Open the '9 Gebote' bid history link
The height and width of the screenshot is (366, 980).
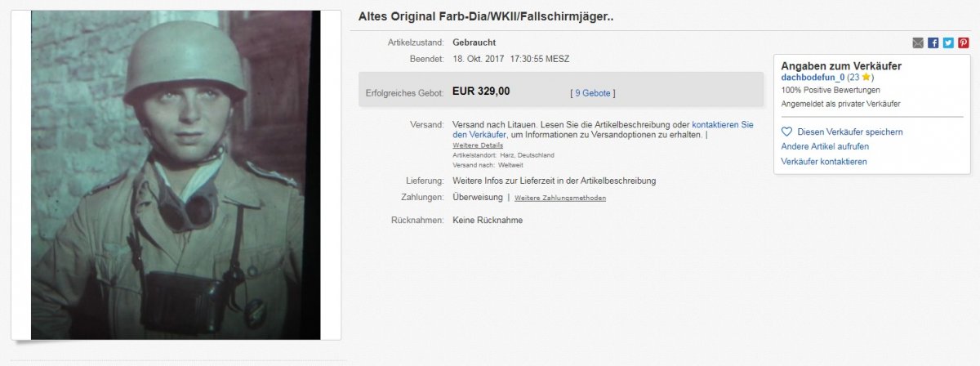pyautogui.click(x=593, y=93)
